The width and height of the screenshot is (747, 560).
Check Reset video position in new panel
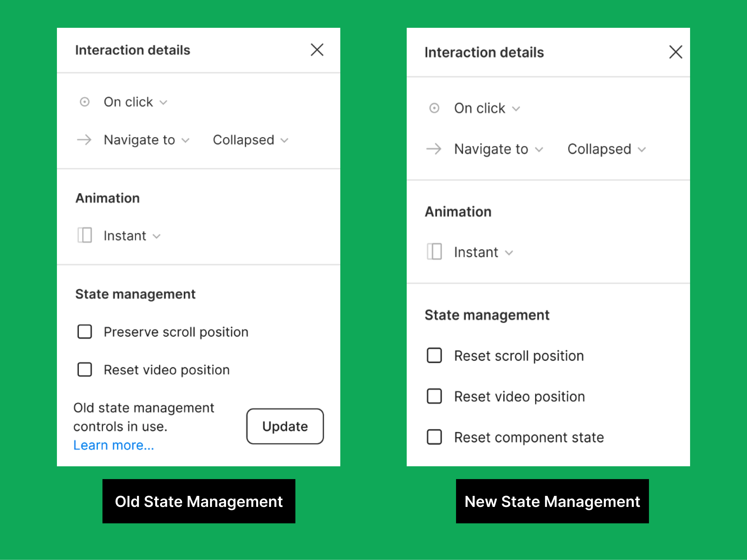tap(435, 396)
